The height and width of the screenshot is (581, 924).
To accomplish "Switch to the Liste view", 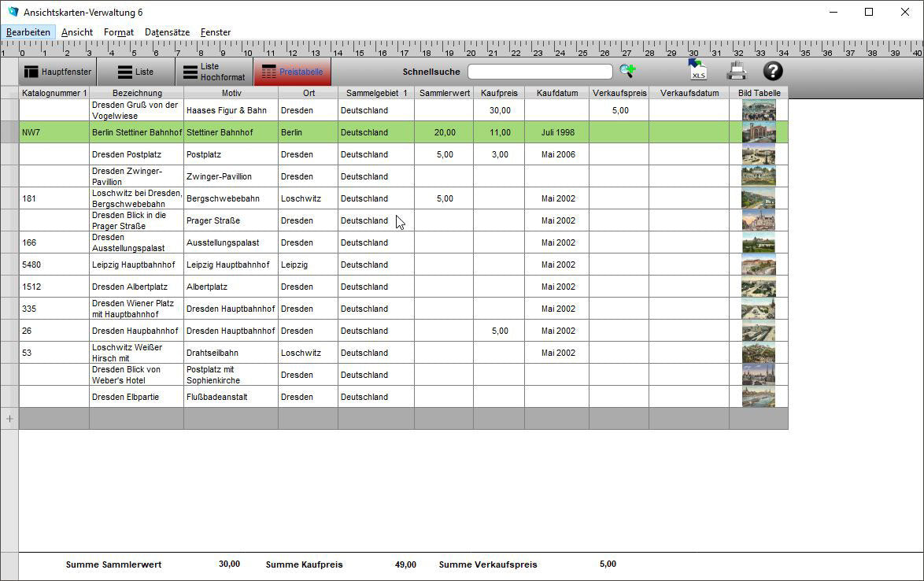I will (135, 72).
